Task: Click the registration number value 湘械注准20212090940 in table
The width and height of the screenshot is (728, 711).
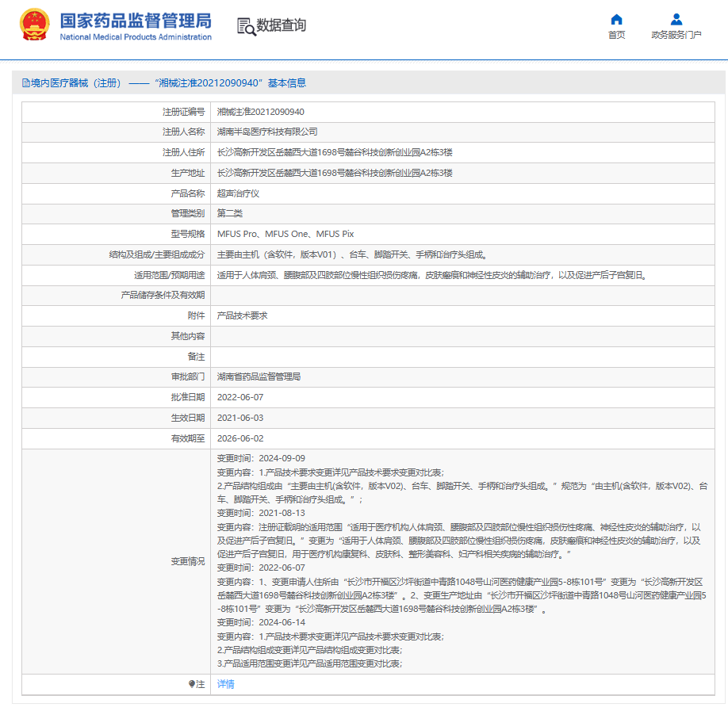Action: pos(261,112)
